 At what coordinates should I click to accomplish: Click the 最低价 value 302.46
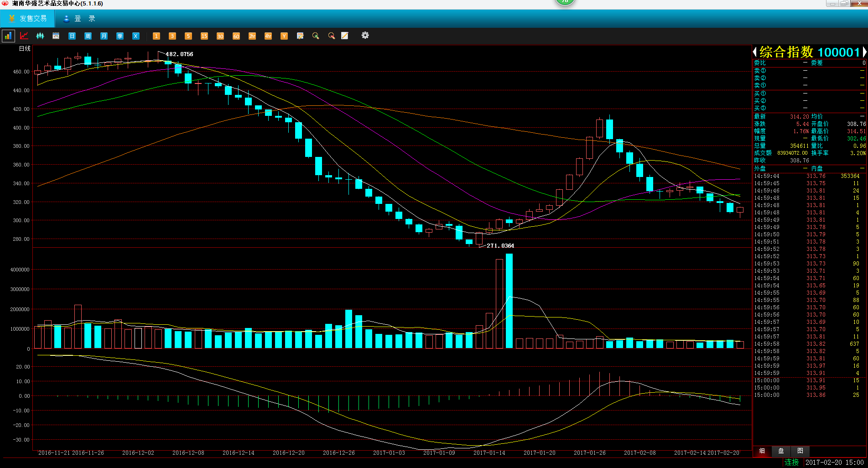coord(856,139)
